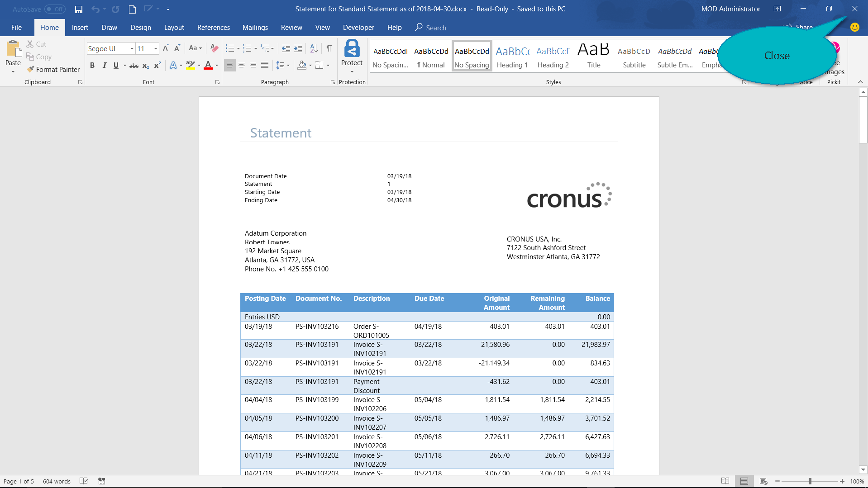868x488 pixels.
Task: Apply the Heading 1 style
Action: 512,57
